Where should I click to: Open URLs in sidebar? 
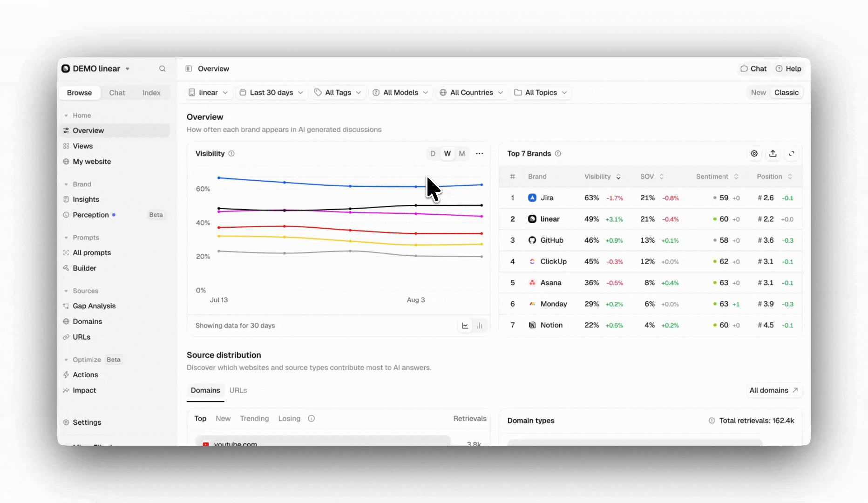(81, 337)
